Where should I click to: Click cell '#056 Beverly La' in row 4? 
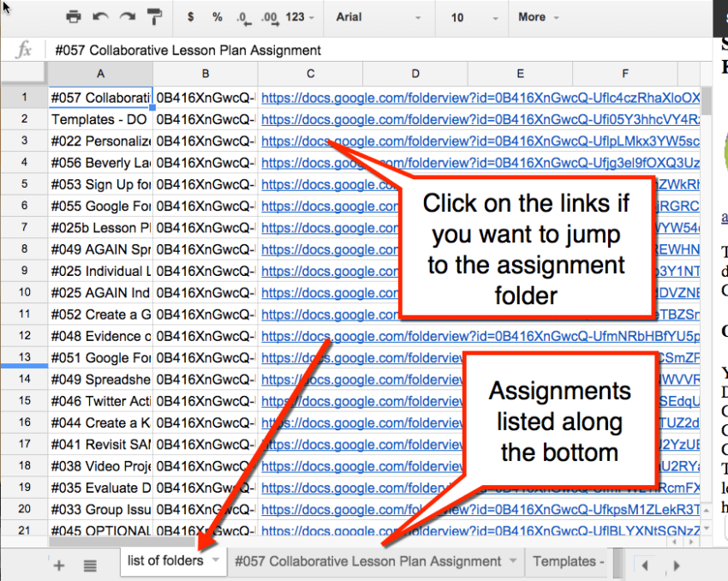coord(100,163)
